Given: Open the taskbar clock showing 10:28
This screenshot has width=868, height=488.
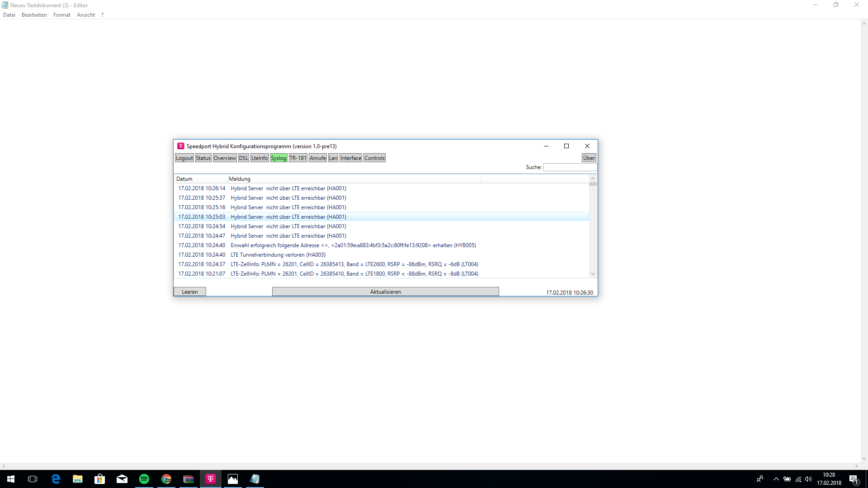Looking at the screenshot, I should point(829,479).
